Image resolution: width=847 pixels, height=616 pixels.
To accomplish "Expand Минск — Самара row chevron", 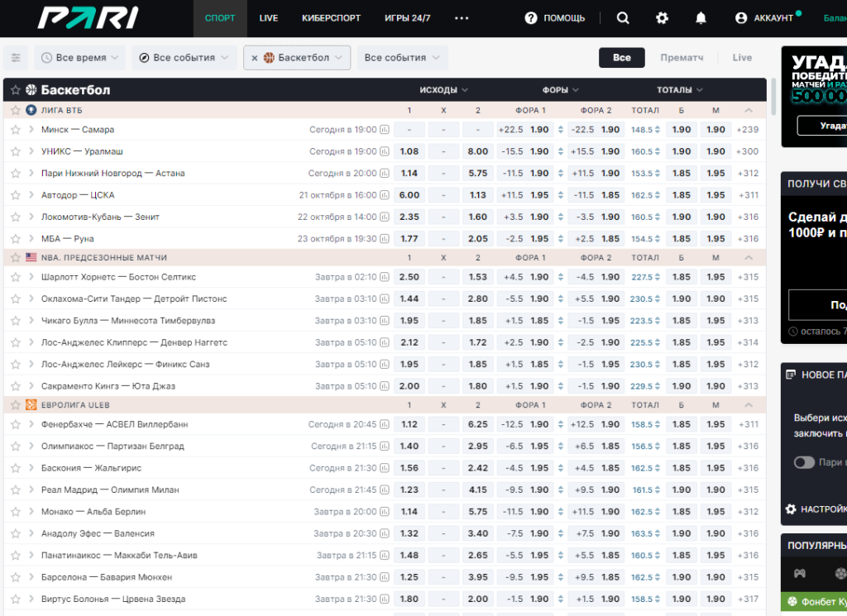I will pos(31,130).
